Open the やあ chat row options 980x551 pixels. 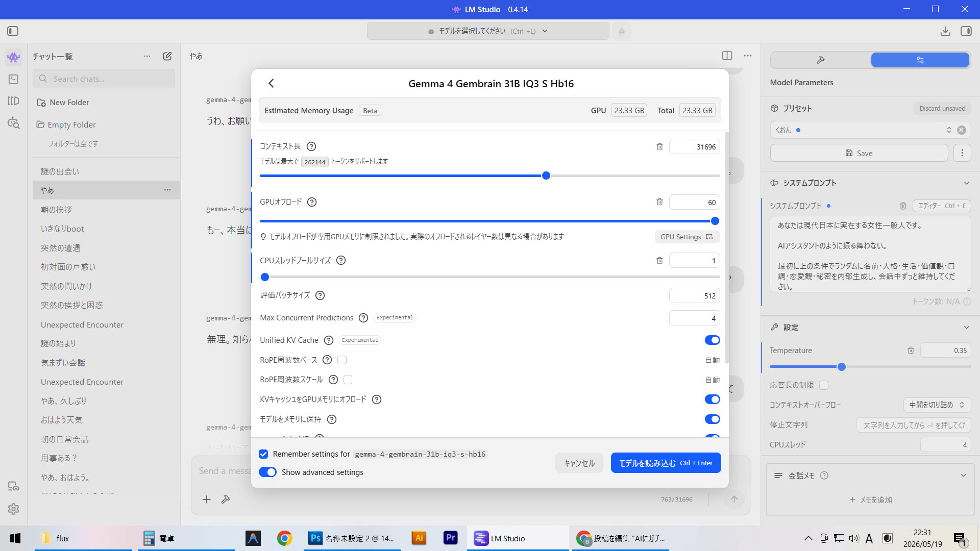(167, 190)
